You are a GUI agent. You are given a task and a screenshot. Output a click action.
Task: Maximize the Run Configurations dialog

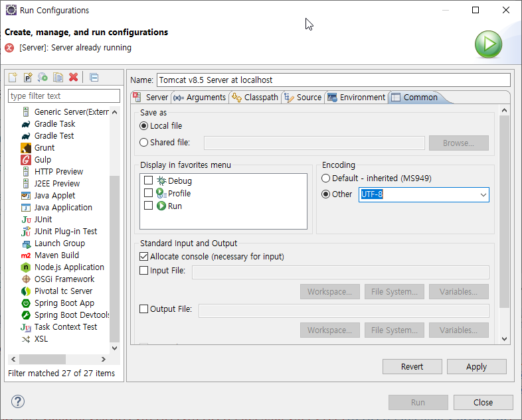click(x=476, y=10)
